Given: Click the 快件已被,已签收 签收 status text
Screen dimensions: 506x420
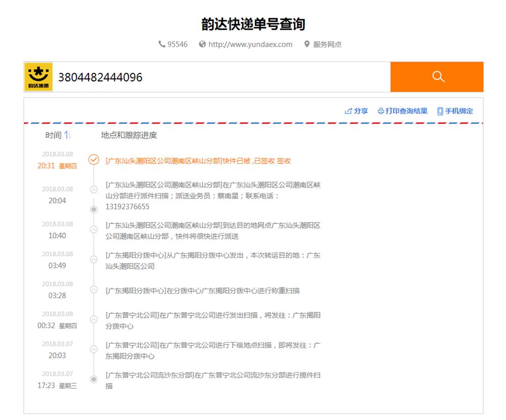Looking at the screenshot, I should point(257,161).
